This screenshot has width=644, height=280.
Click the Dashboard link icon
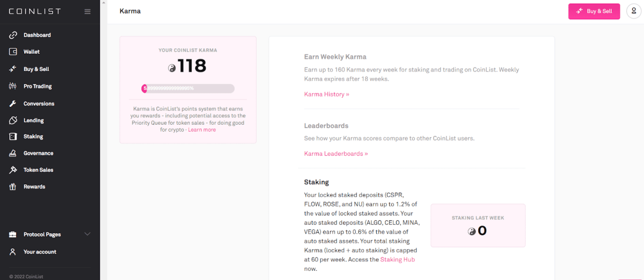pyautogui.click(x=13, y=35)
